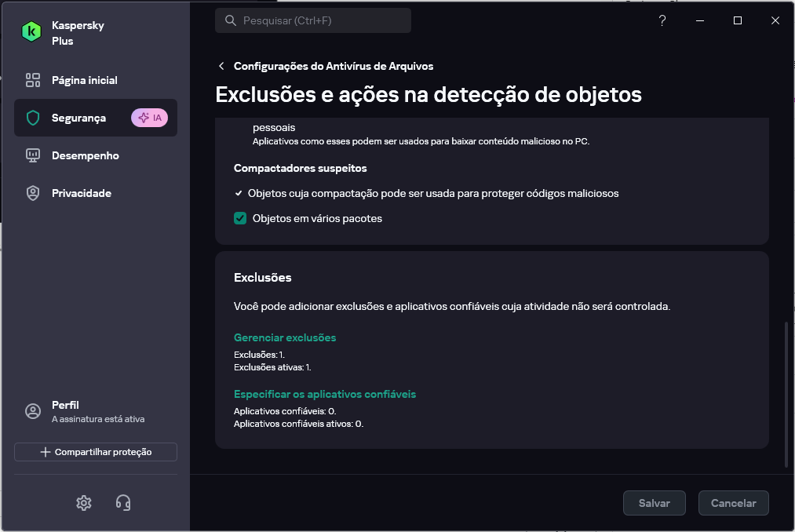795x532 pixels.
Task: Select Desempenho in the sidebar
Action: tap(85, 155)
